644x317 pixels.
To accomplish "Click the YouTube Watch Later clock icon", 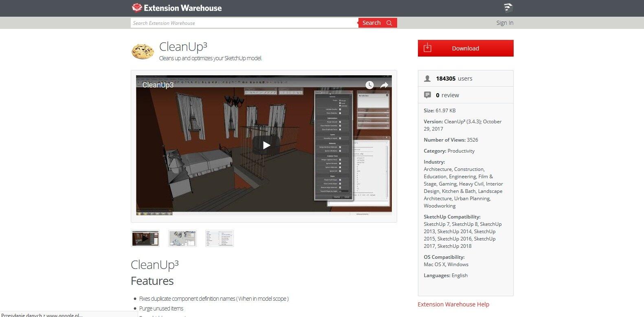I will pyautogui.click(x=369, y=85).
